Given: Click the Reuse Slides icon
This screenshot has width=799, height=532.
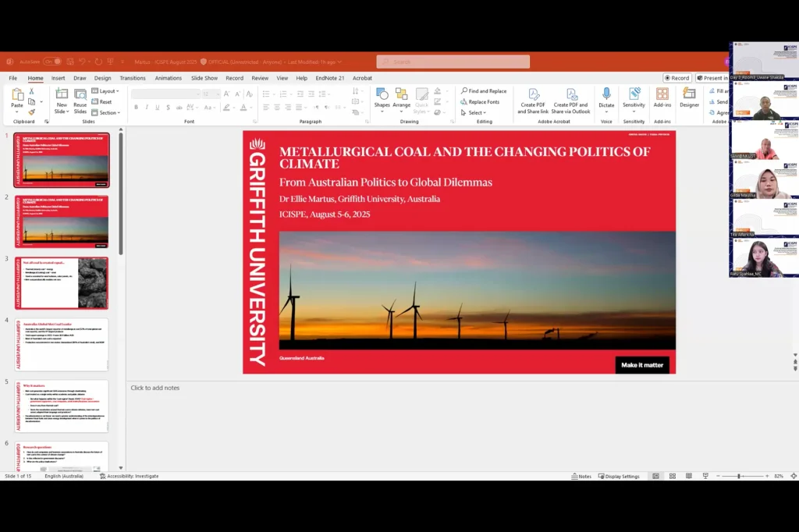Looking at the screenshot, I should click(80, 94).
